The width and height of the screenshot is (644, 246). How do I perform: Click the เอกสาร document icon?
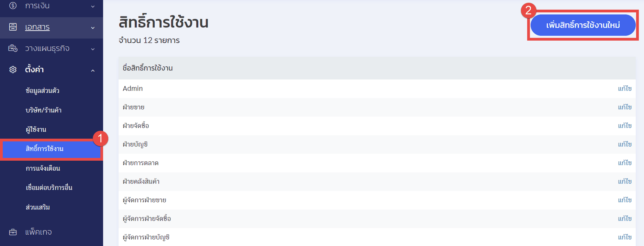coord(13,27)
